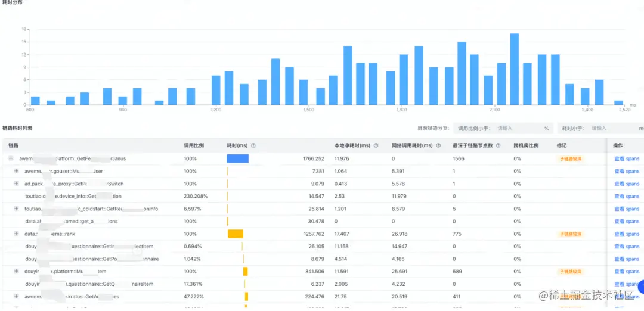Click the 17.361% call ratio cell

pos(194,284)
